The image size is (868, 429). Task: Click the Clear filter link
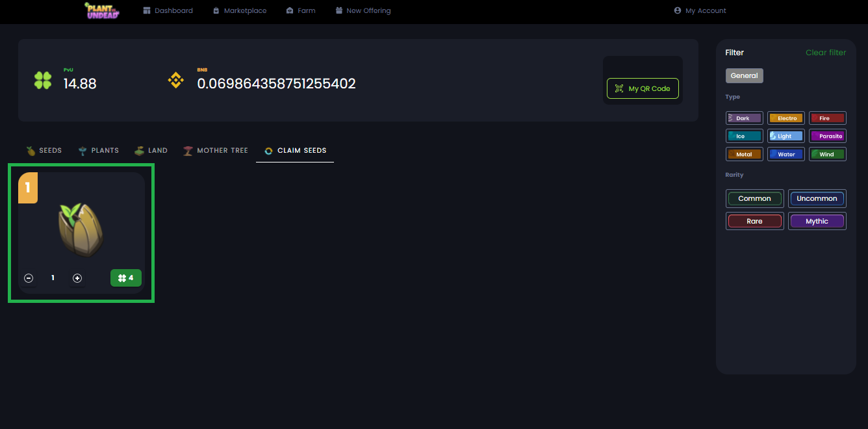click(826, 53)
